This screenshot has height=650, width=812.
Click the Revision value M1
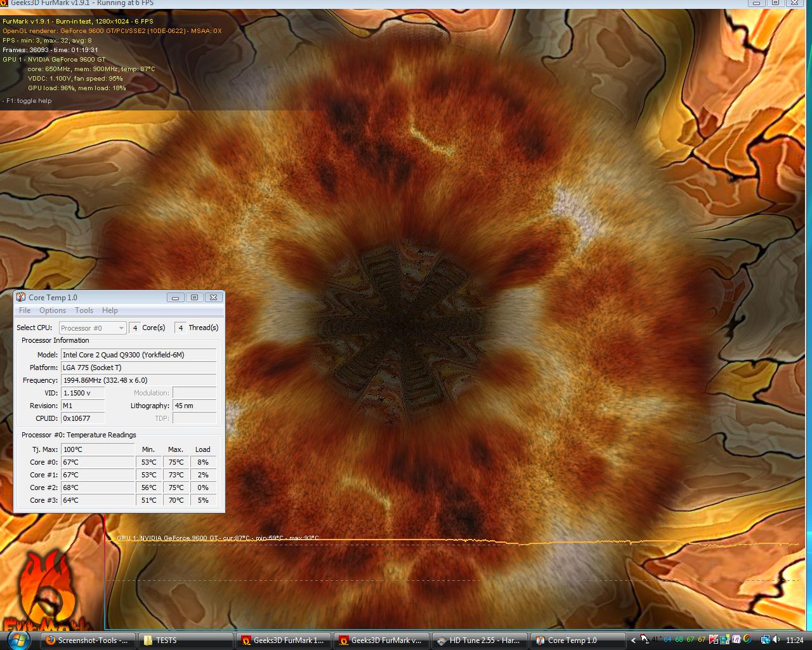coord(82,406)
